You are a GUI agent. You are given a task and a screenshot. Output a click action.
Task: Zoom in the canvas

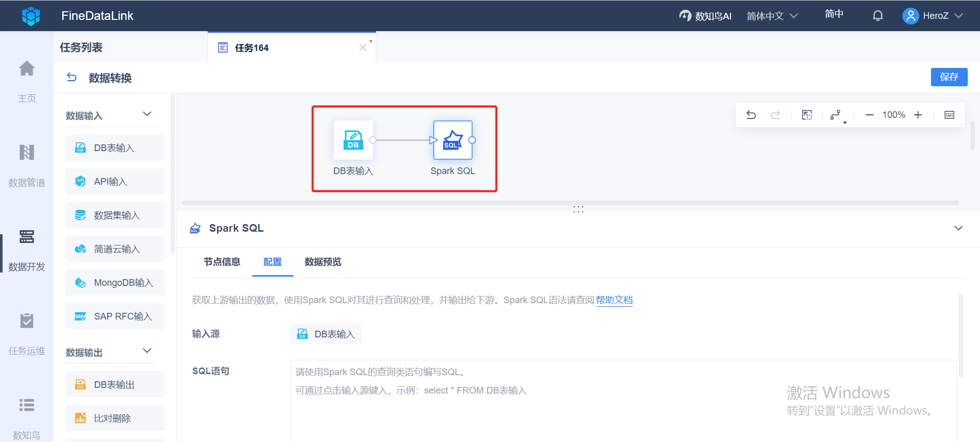[918, 115]
